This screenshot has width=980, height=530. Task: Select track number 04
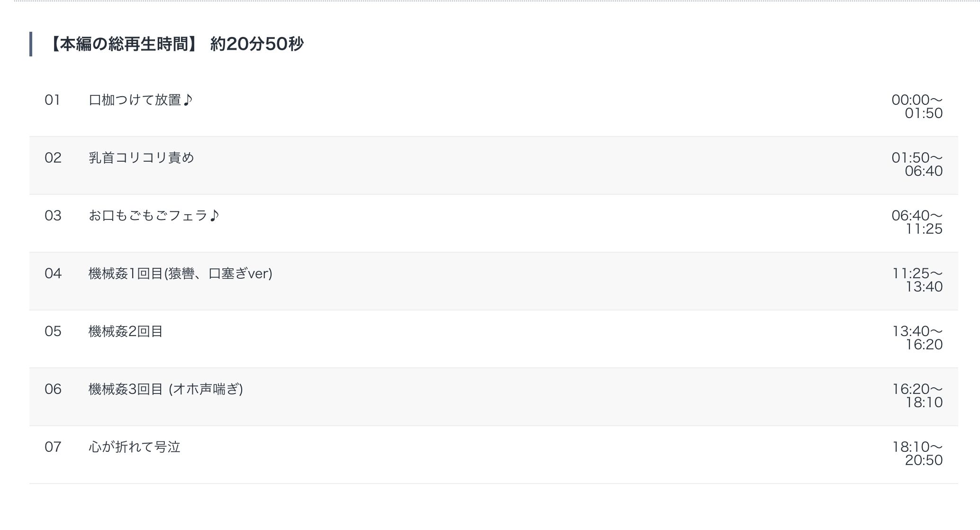(x=53, y=274)
